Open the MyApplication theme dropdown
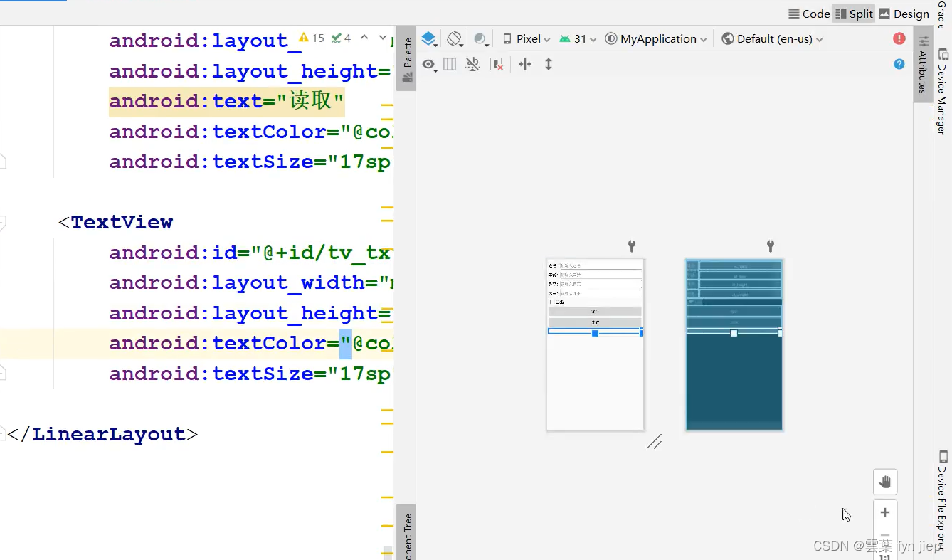Image resolution: width=952 pixels, height=560 pixels. coord(656,38)
